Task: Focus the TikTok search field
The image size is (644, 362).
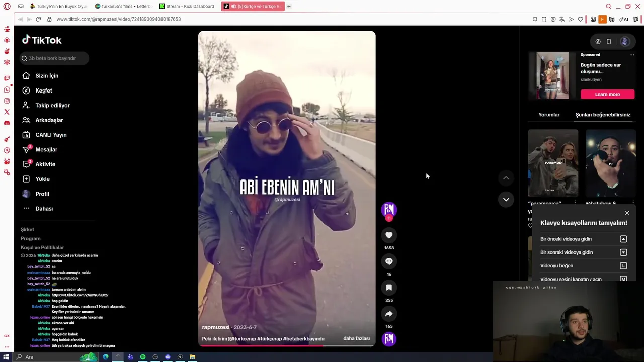Action: [x=54, y=58]
